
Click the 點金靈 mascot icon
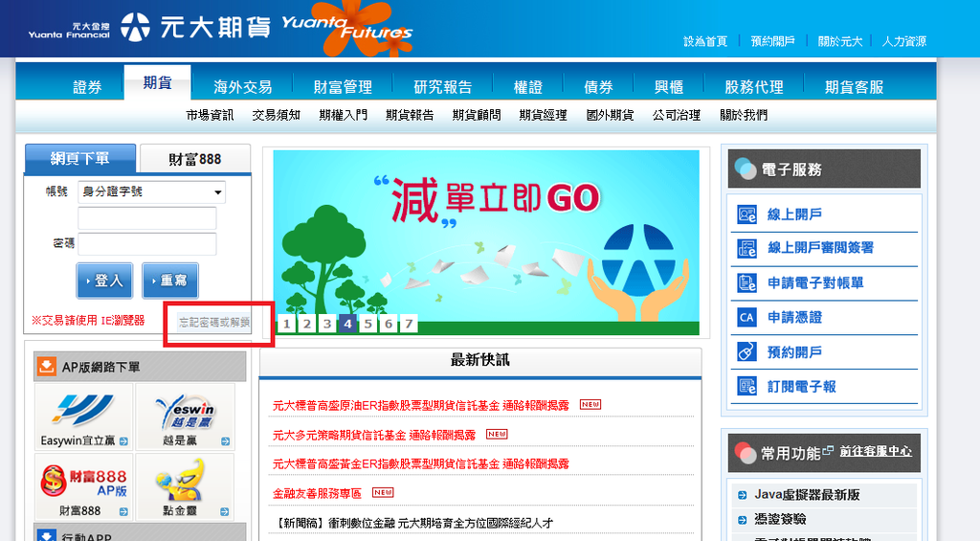click(x=181, y=480)
